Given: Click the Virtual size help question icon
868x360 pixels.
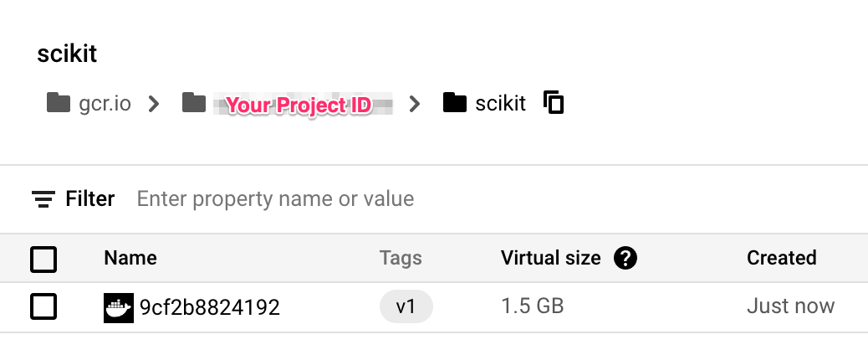Looking at the screenshot, I should [625, 258].
